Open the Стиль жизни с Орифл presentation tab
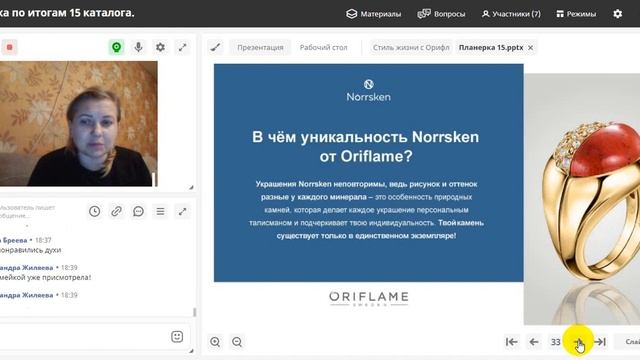 411,47
